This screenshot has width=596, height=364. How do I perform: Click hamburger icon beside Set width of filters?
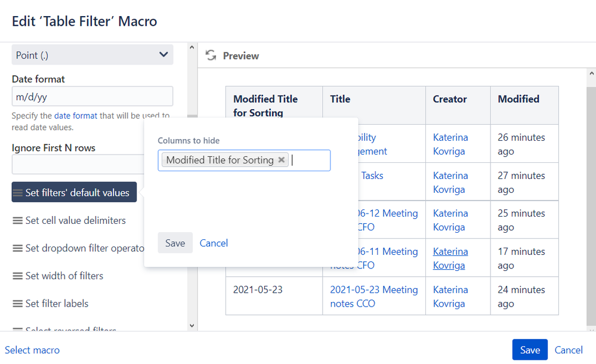pos(18,276)
